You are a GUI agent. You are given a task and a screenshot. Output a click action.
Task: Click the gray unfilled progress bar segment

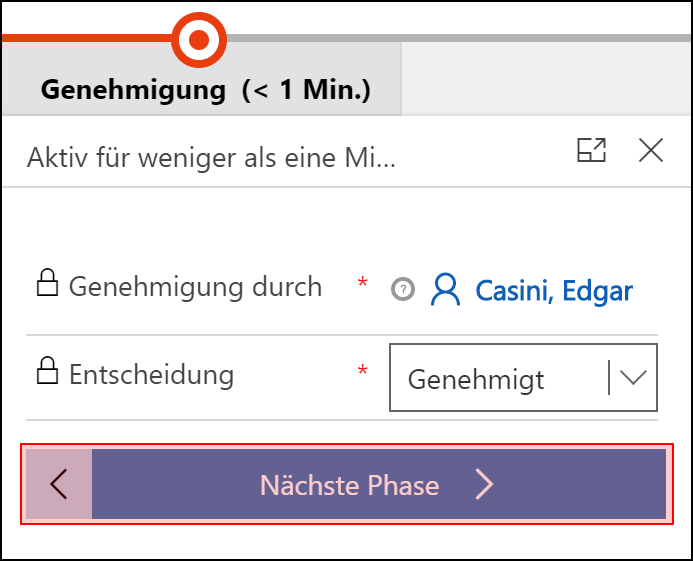[459, 38]
